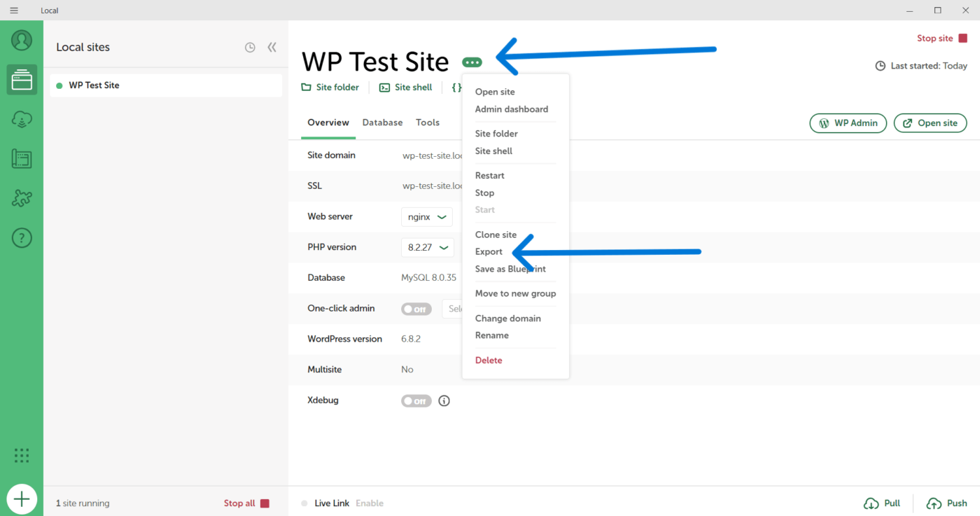Click Stop site at top right
Viewport: 980px width, 516px height.
(x=942, y=39)
